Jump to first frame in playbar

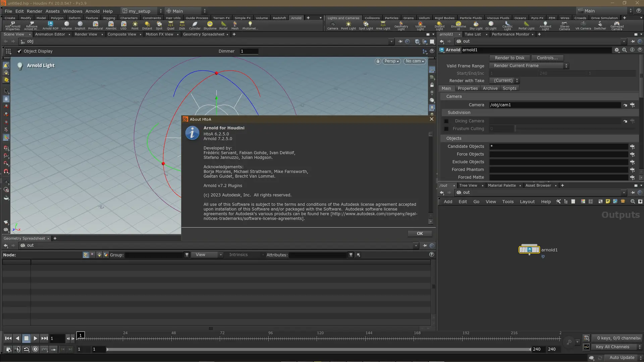[x=8, y=338]
